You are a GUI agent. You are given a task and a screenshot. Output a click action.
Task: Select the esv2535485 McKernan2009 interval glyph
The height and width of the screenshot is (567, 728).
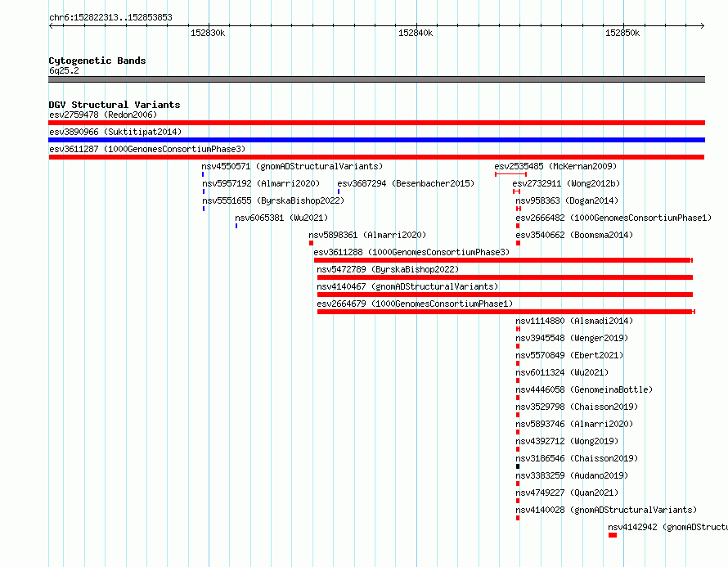click(510, 174)
